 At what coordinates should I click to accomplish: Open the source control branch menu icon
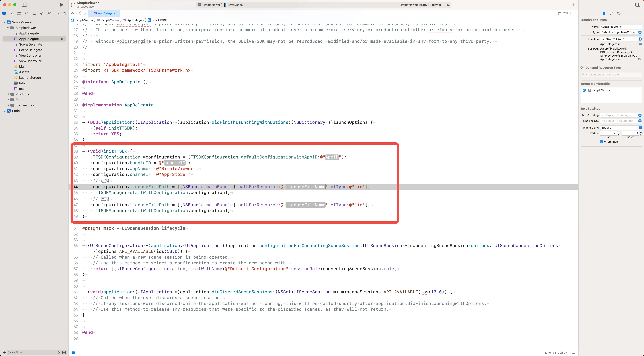(73, 5)
